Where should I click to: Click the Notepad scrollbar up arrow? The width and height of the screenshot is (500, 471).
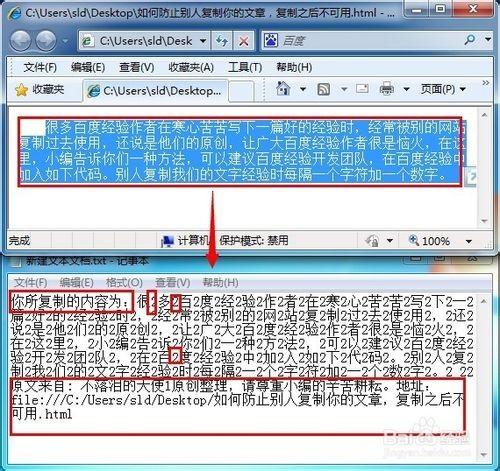[484, 301]
